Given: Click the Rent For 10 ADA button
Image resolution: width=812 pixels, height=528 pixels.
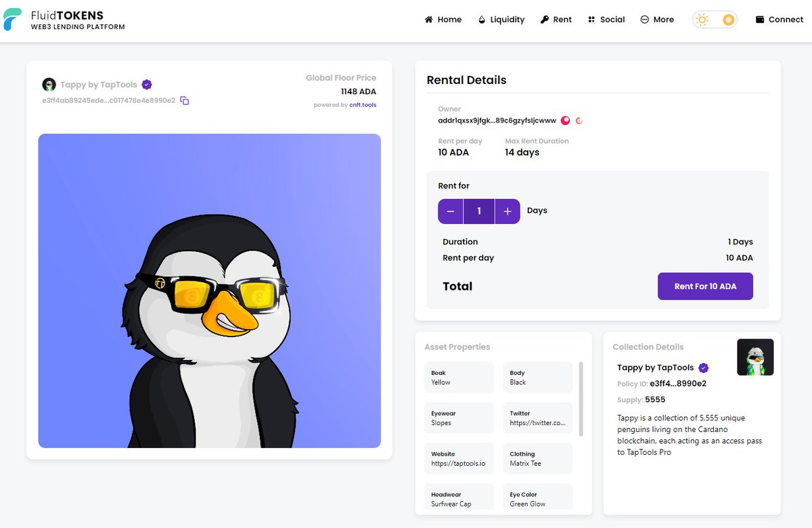Looking at the screenshot, I should (705, 286).
